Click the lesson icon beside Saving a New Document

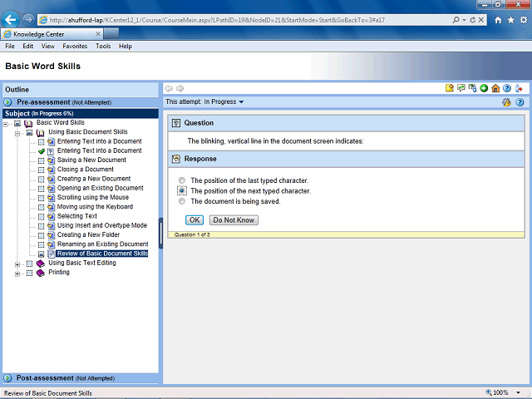[x=51, y=160]
